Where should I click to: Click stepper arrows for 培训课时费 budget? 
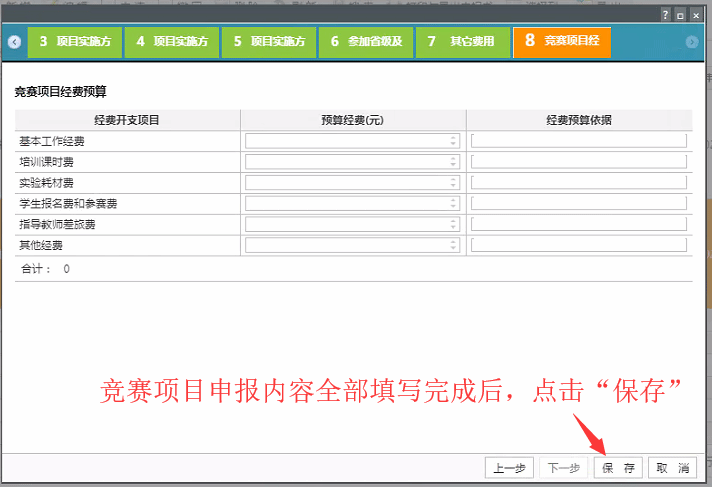[x=453, y=161]
